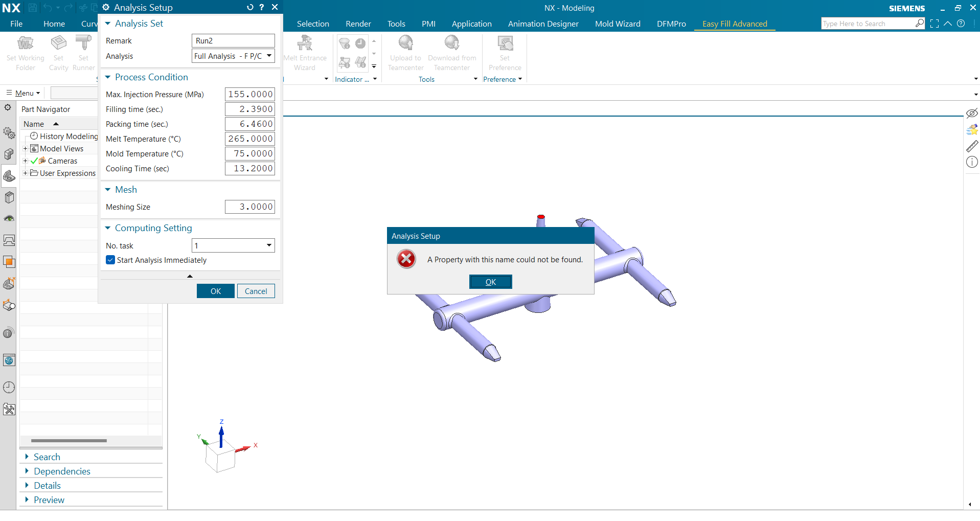Click the Set Working Folder icon
This screenshot has height=521, width=980.
coord(25,43)
